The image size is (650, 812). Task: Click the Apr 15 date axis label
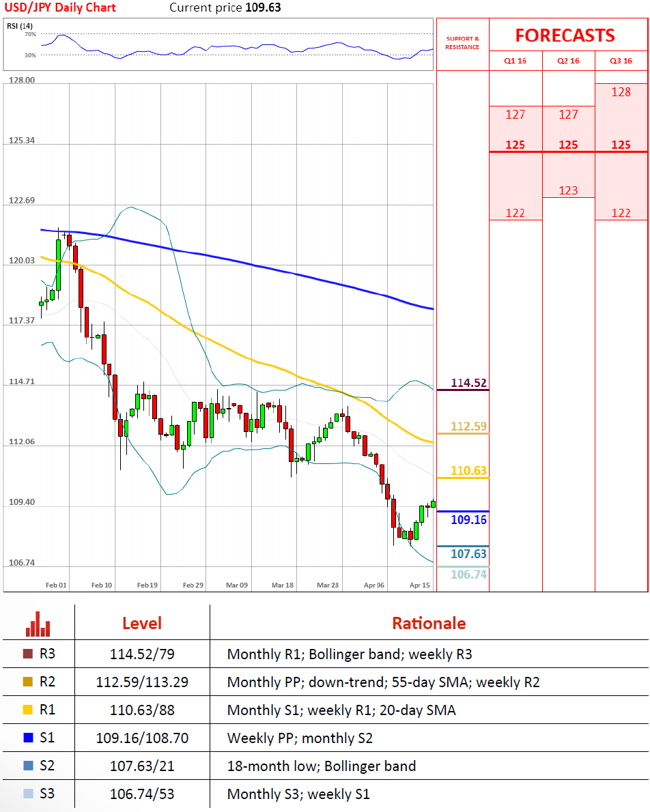[419, 585]
